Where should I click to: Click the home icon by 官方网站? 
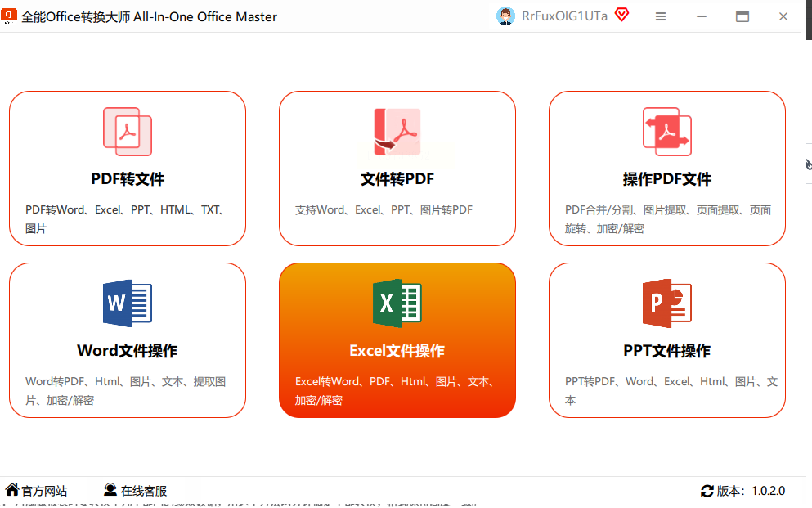click(12, 489)
